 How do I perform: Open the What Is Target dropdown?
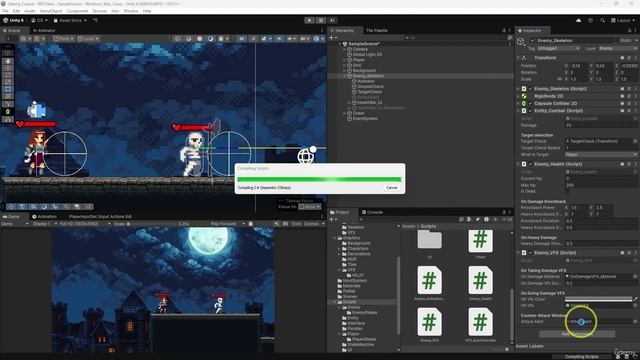pyautogui.click(x=601, y=155)
